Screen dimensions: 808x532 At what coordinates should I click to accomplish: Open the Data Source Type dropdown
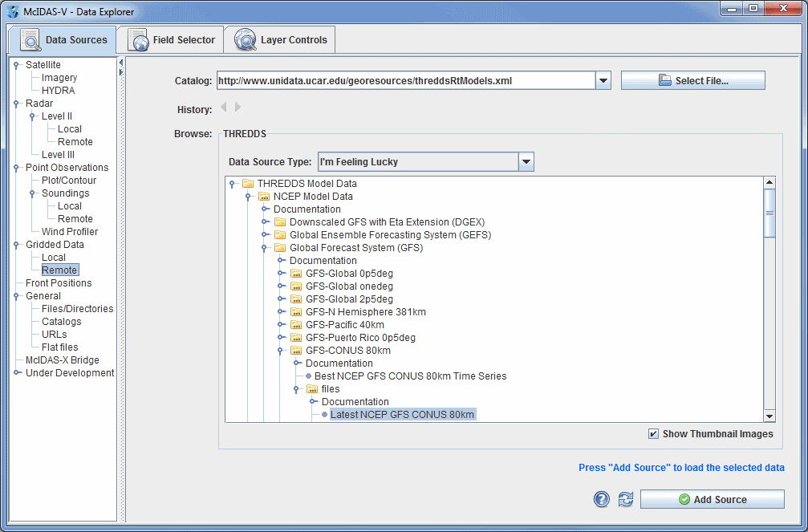(x=526, y=162)
